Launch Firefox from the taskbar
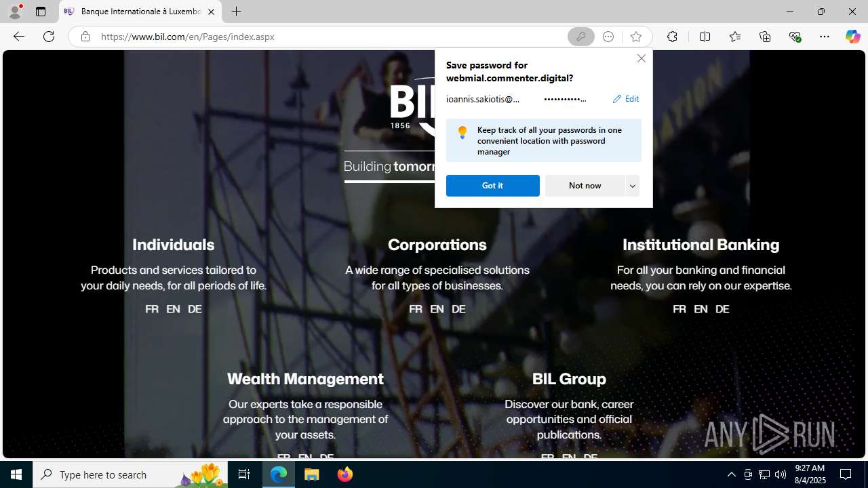This screenshot has width=868, height=488. (x=345, y=474)
